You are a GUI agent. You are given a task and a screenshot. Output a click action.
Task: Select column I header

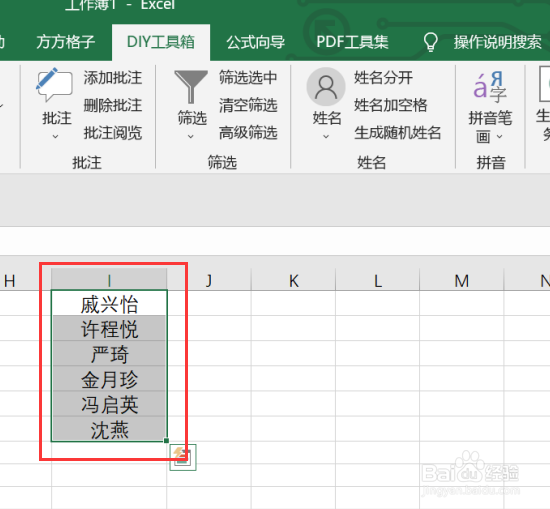point(109,280)
